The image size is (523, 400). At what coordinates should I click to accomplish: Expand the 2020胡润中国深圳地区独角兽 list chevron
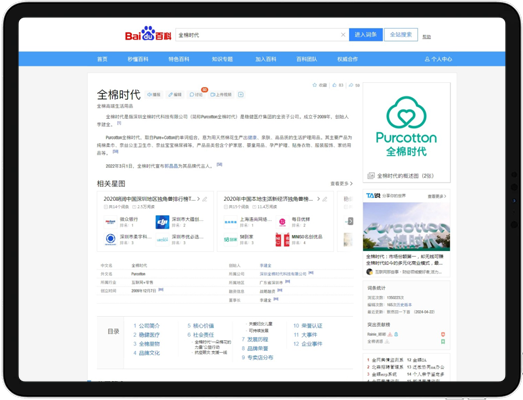coord(198,199)
